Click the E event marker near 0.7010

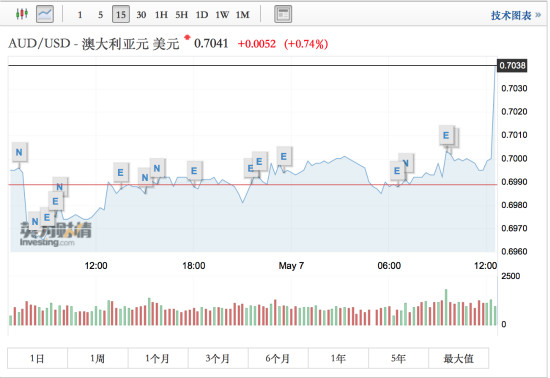(446, 135)
